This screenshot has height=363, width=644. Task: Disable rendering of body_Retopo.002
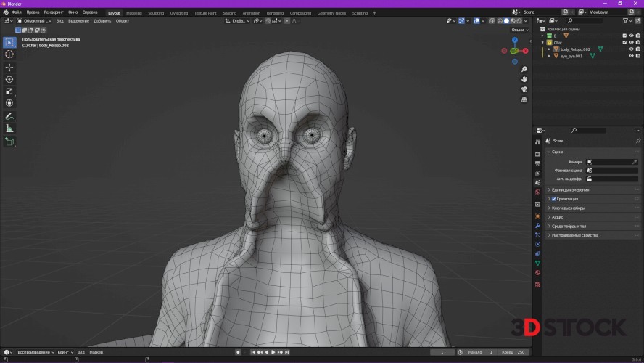coord(638,49)
